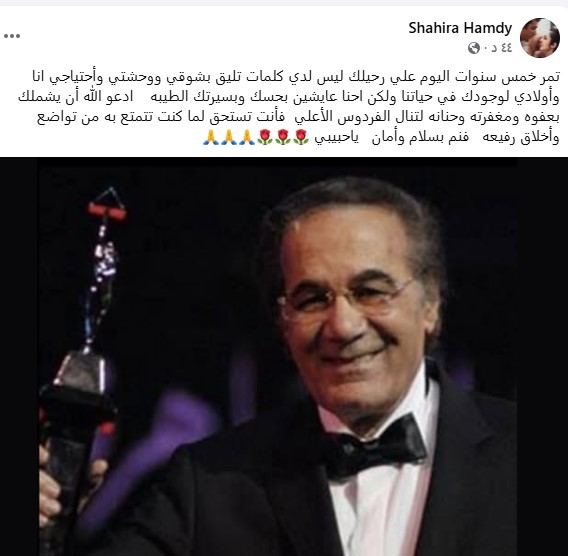Click the middle praying hands emoji
568x556 pixels.
pyautogui.click(x=229, y=138)
